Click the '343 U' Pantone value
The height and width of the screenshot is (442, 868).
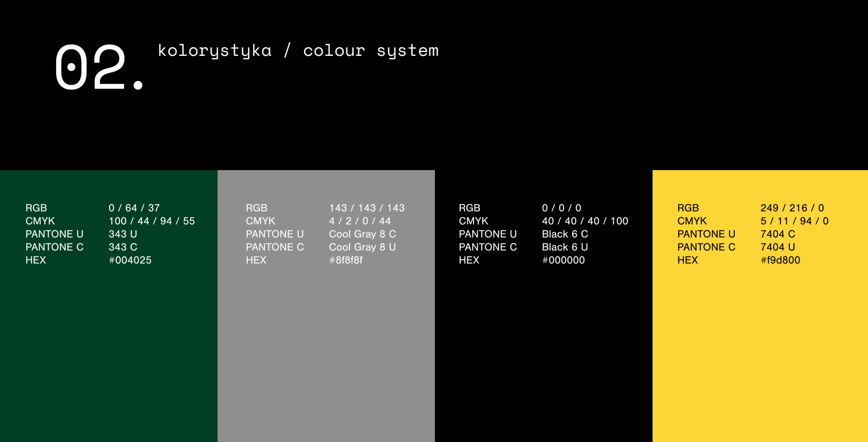point(123,234)
